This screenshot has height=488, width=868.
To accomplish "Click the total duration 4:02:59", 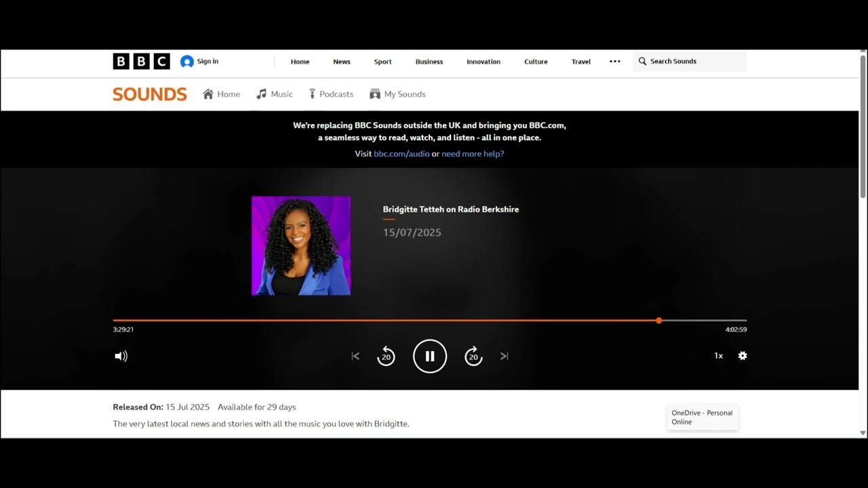I will (x=736, y=329).
